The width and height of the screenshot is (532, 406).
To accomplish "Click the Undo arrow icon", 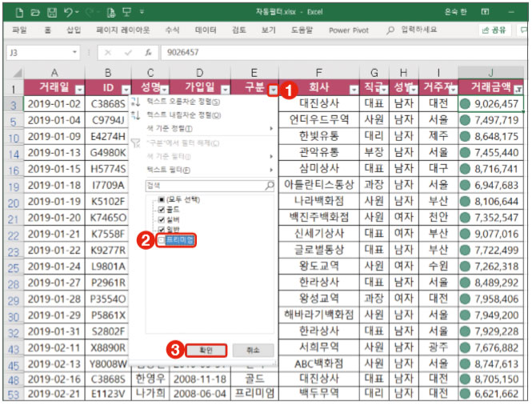I will coord(68,13).
